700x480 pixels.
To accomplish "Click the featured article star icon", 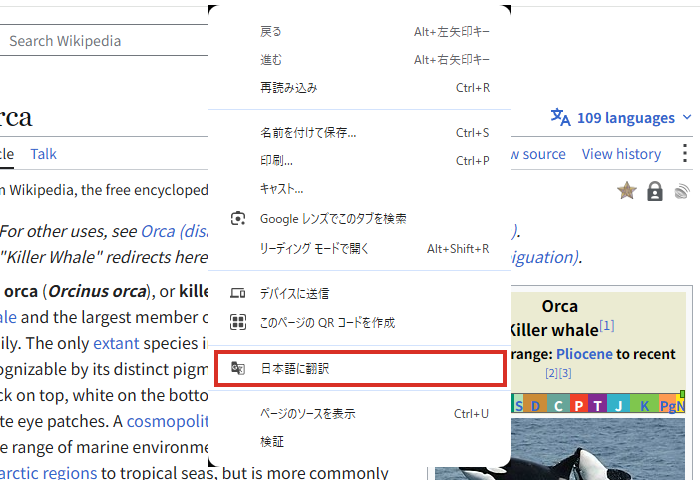I will click(x=627, y=191).
